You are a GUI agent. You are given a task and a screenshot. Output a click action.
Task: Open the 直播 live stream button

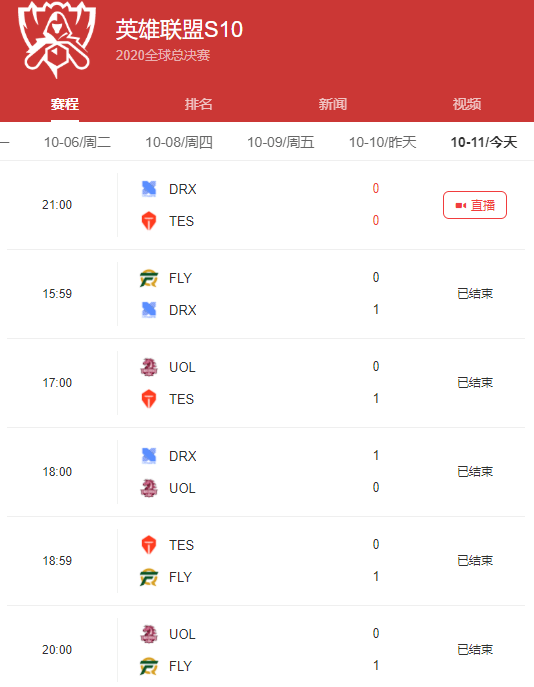coord(475,205)
